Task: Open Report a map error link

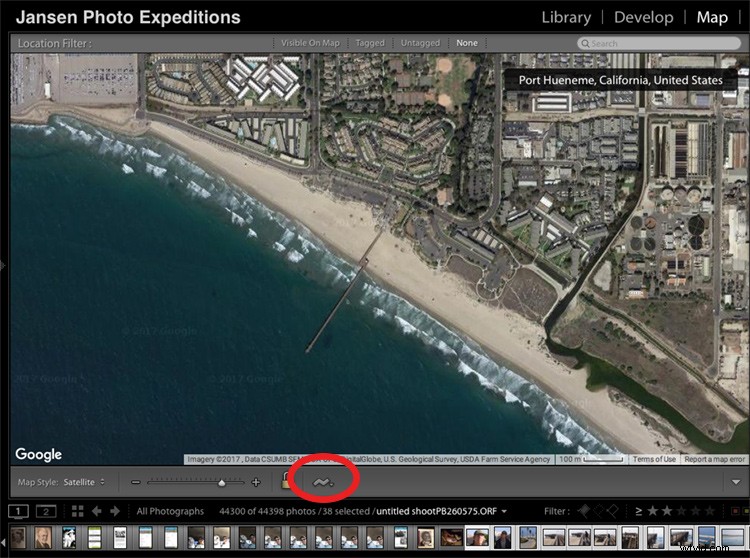Action: click(715, 459)
